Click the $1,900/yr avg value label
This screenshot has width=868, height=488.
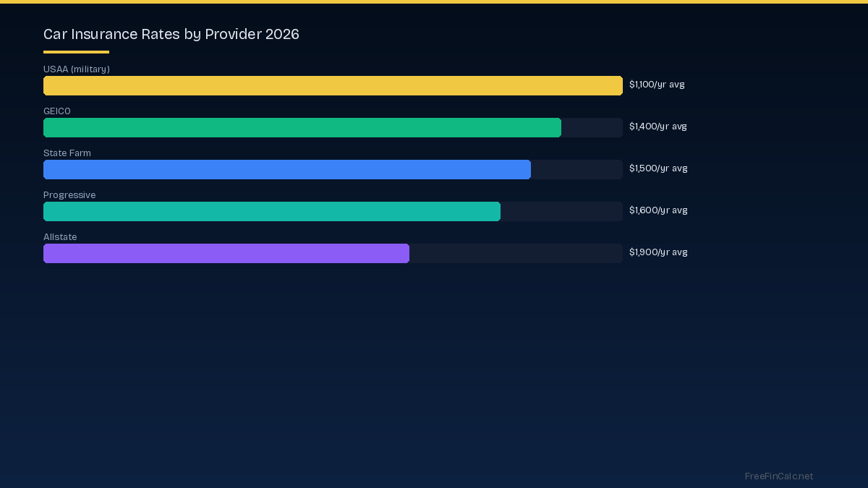pos(658,252)
